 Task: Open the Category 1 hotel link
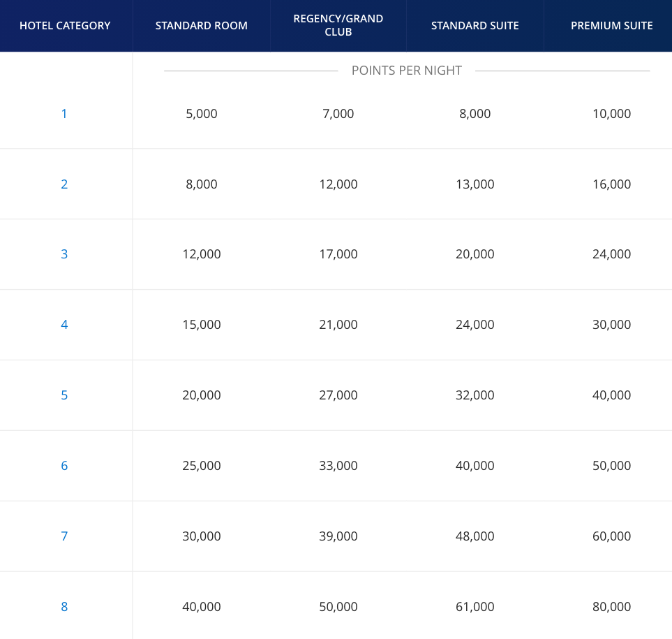pos(64,114)
